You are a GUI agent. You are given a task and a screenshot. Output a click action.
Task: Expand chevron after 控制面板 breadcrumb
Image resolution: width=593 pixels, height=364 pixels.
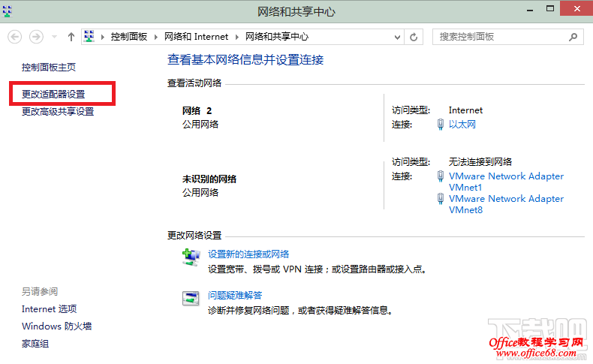click(x=156, y=37)
